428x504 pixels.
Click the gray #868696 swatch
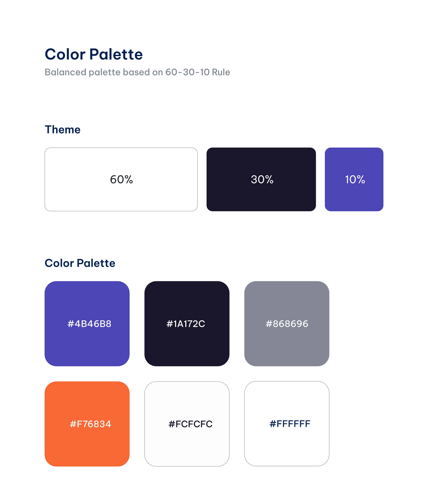(287, 324)
